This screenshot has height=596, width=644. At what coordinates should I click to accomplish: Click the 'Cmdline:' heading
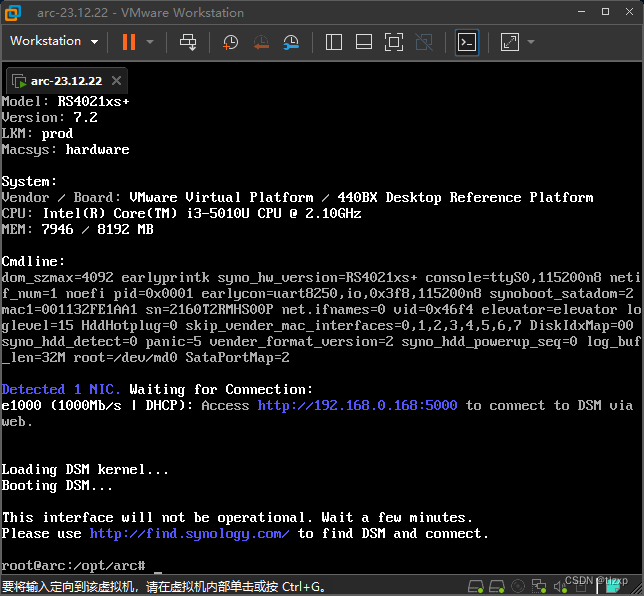click(x=33, y=261)
